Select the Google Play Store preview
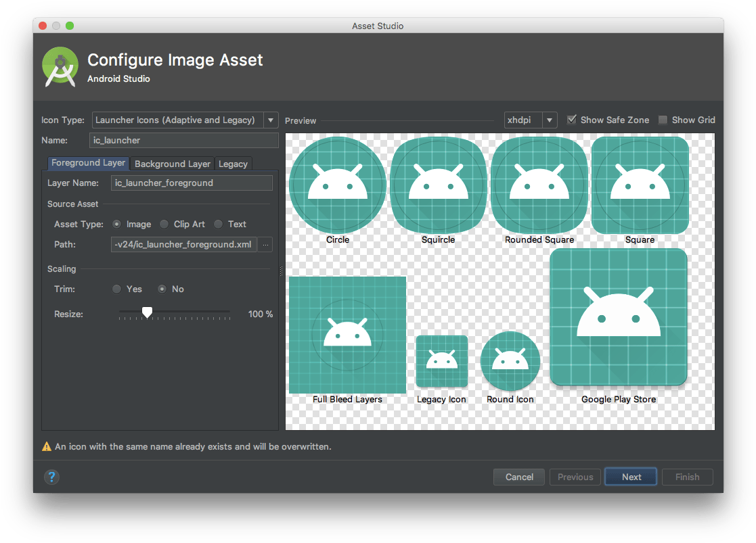Viewport: 756px width, 543px height. click(619, 317)
